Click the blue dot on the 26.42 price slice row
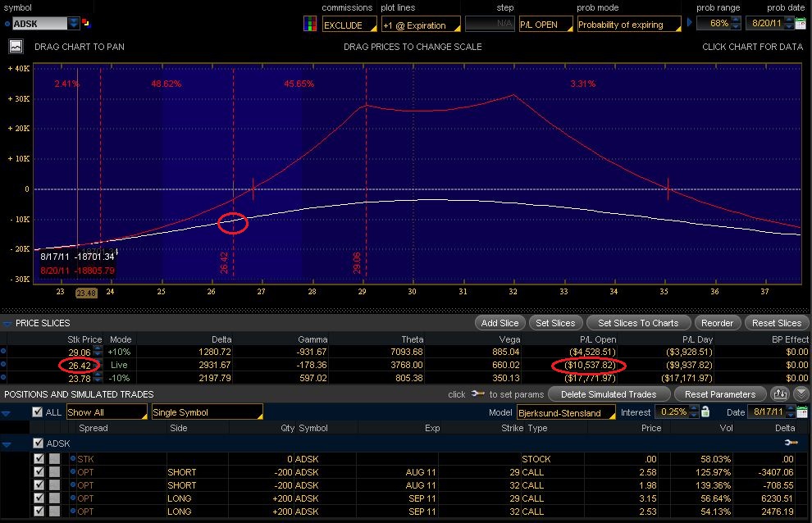This screenshot has width=812, height=523. (x=3, y=365)
